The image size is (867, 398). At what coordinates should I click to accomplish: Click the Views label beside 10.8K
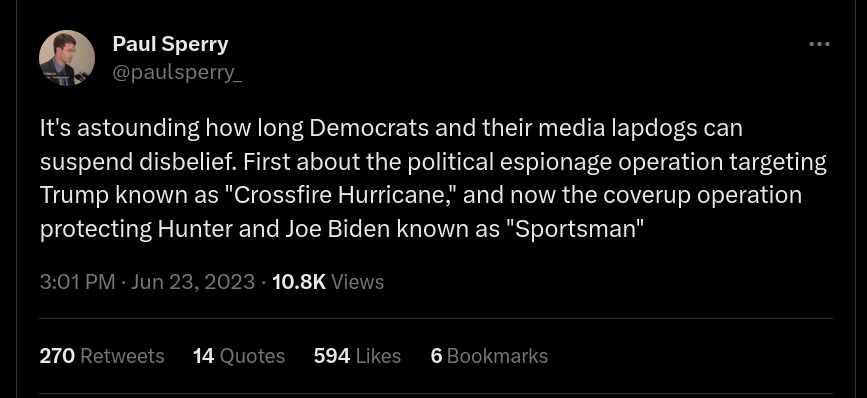358,282
